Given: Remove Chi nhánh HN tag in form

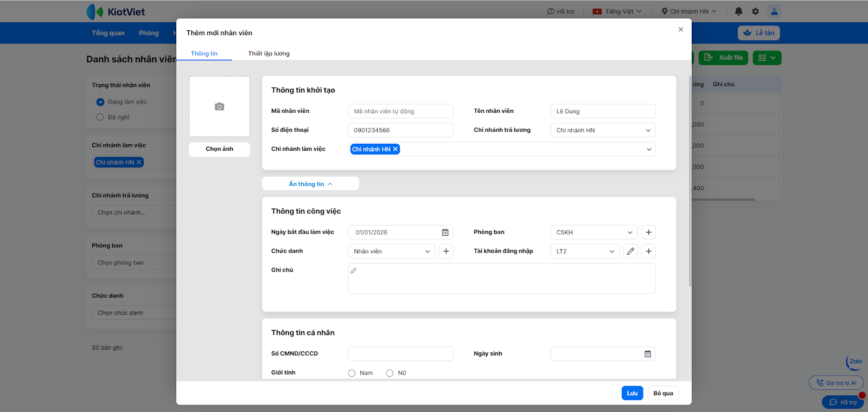Looking at the screenshot, I should tap(395, 149).
